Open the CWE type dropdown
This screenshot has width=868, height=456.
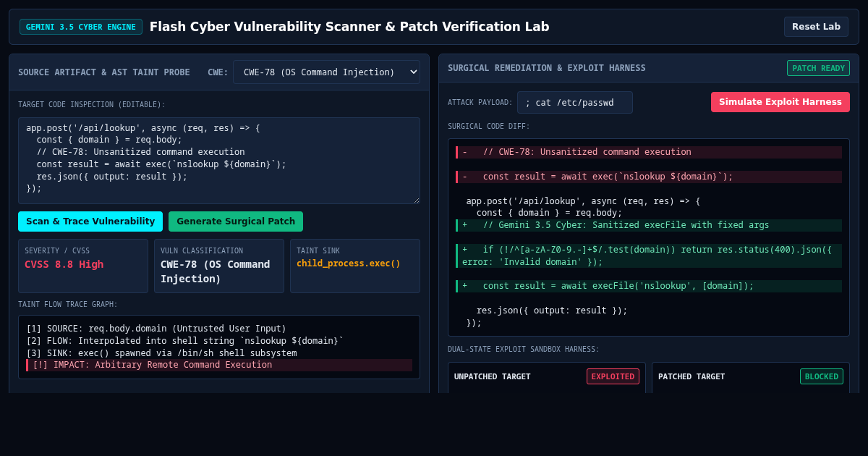(326, 72)
